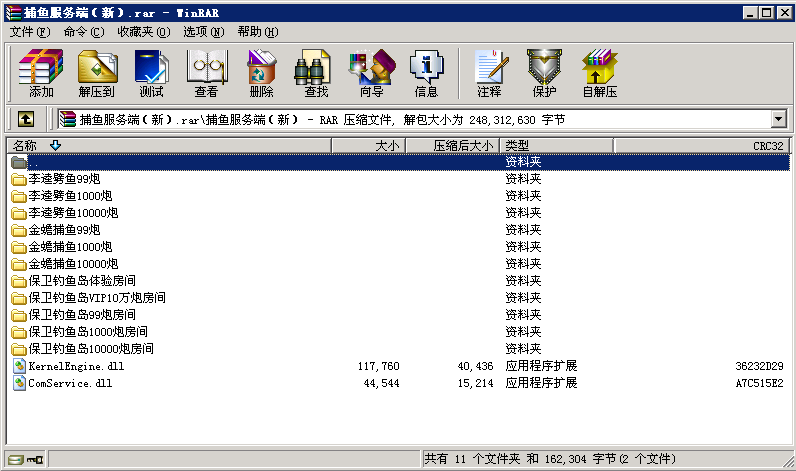Open the 选项(N) menu
This screenshot has width=796, height=471.
pos(202,31)
